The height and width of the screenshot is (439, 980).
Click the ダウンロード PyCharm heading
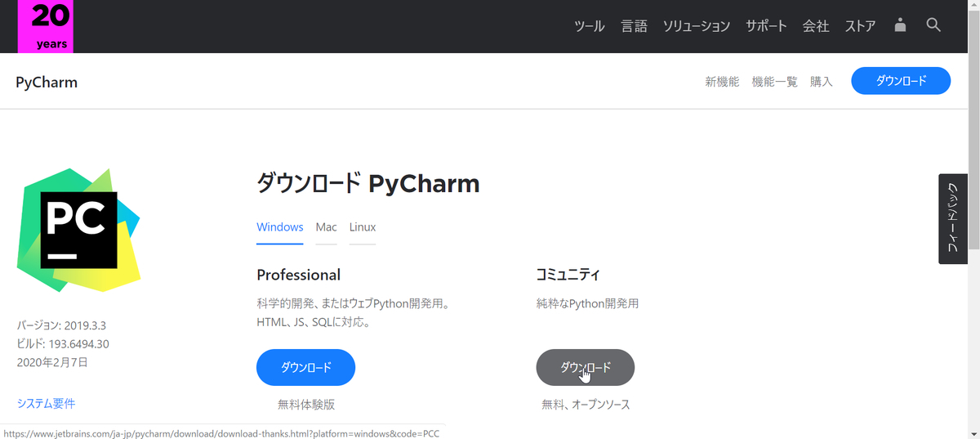[368, 184]
